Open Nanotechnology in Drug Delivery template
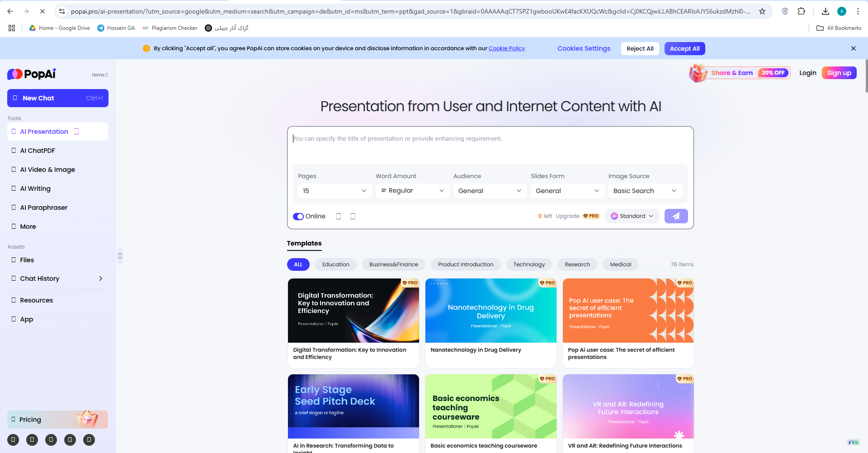Image resolution: width=868 pixels, height=453 pixels. point(491,323)
